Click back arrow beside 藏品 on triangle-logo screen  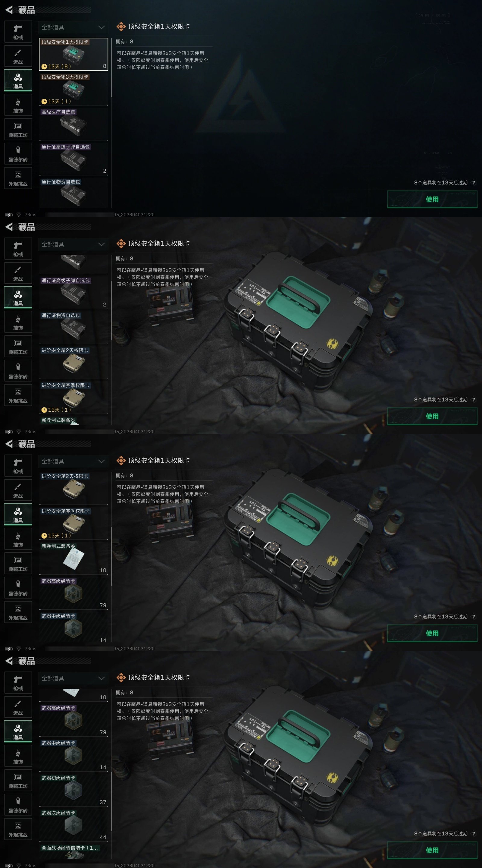pos(9,10)
